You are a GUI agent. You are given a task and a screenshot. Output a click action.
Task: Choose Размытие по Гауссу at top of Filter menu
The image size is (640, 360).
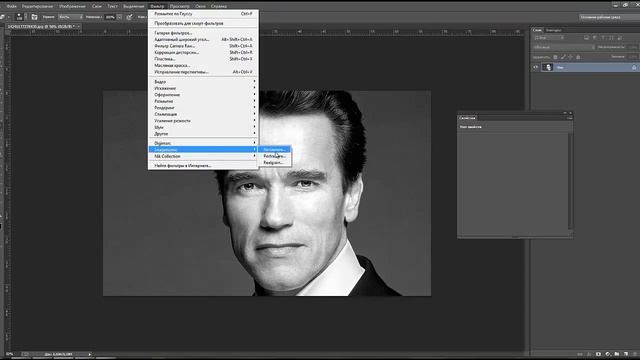203,13
